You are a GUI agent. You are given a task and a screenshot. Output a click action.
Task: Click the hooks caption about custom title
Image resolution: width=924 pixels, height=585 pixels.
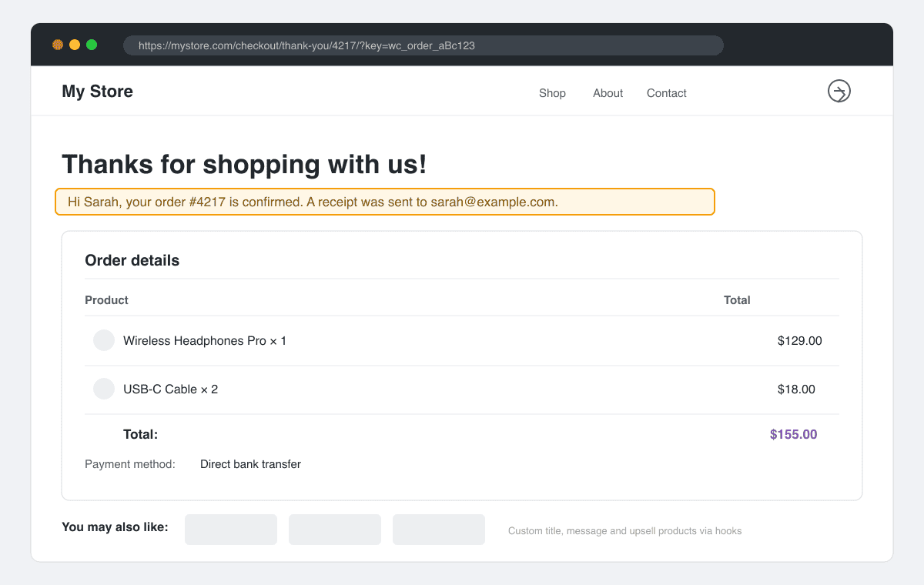[624, 531]
